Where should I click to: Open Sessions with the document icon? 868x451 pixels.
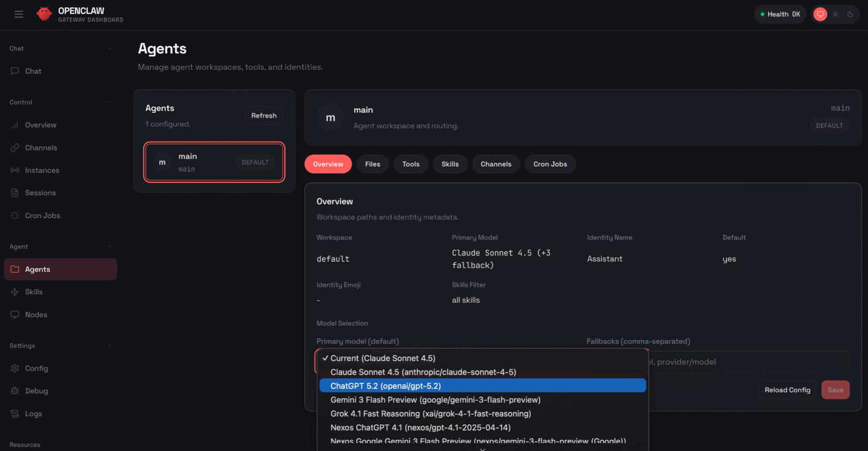point(15,193)
